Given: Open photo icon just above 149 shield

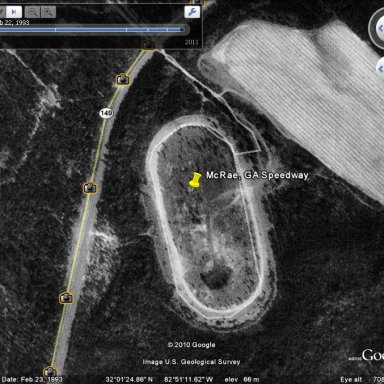Looking at the screenshot, I should [123, 79].
